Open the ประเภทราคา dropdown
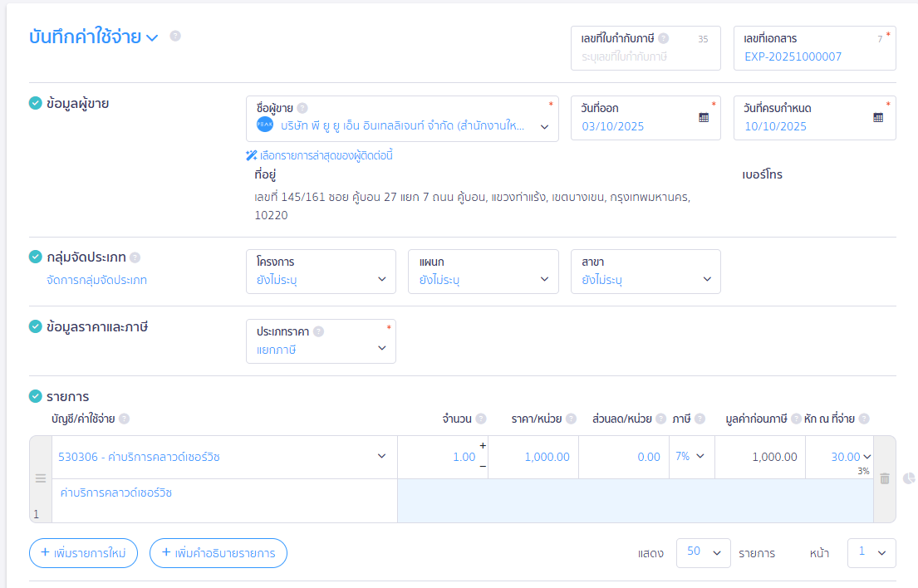 click(321, 341)
